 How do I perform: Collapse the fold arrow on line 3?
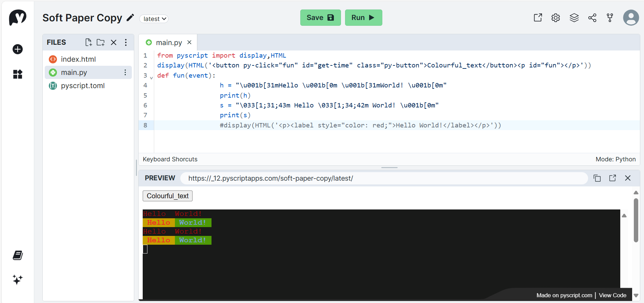point(151,78)
